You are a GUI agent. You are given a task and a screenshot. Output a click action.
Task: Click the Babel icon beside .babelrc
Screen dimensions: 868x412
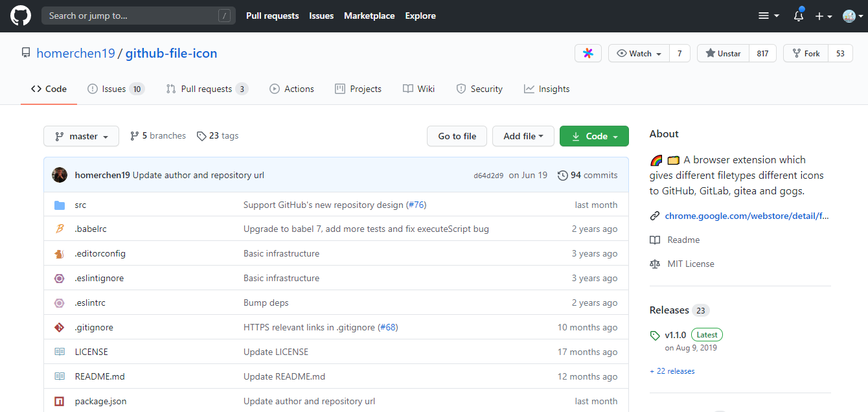point(60,229)
